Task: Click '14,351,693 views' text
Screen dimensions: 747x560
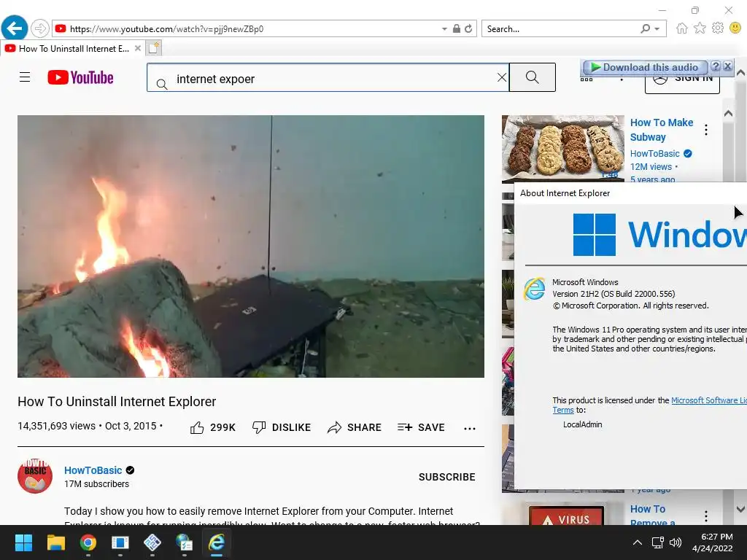Action: click(x=57, y=426)
